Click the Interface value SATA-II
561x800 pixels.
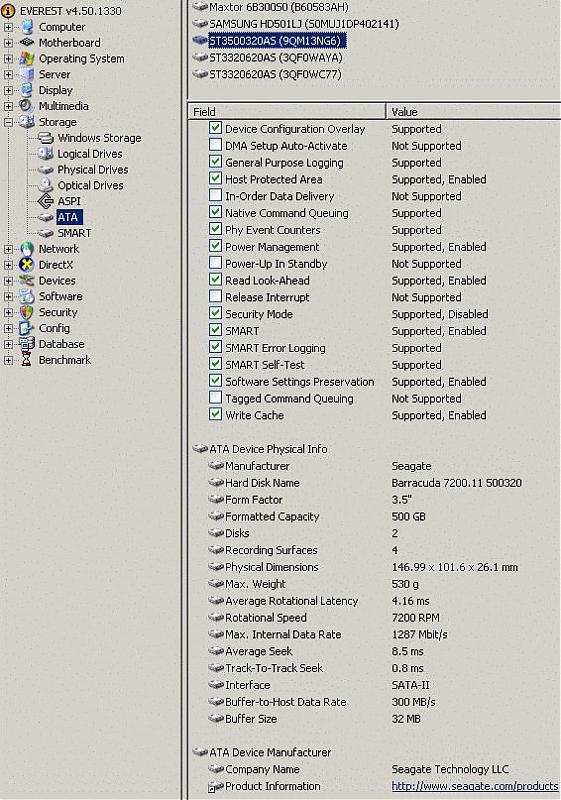click(x=411, y=685)
